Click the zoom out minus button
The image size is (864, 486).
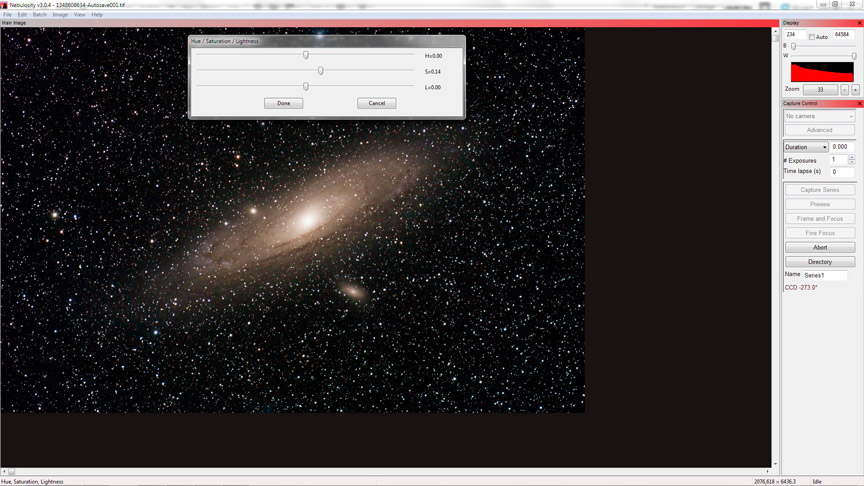point(845,90)
